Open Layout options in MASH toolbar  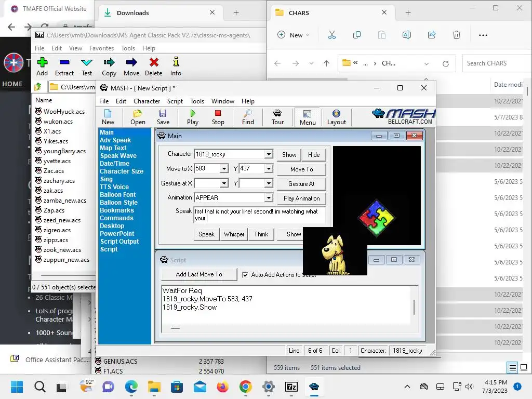coord(337,117)
